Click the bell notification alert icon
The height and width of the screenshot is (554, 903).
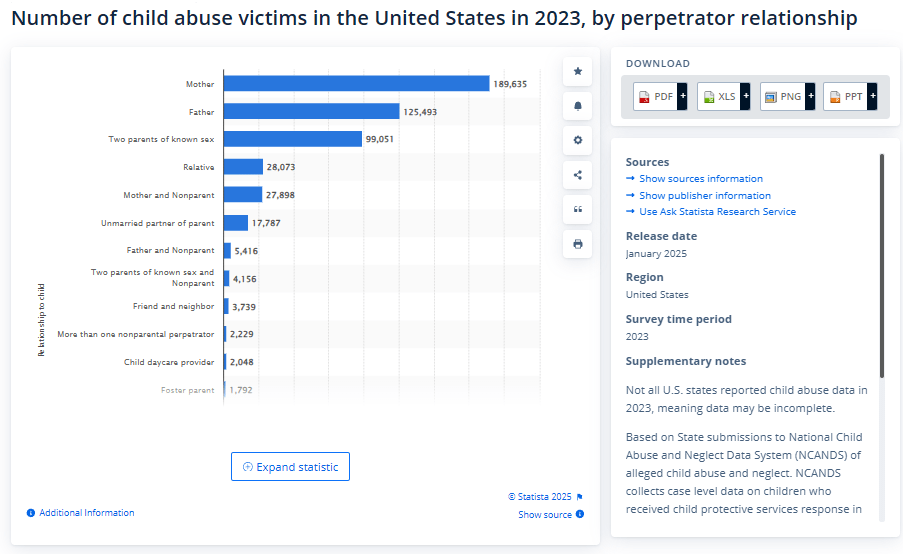578,105
